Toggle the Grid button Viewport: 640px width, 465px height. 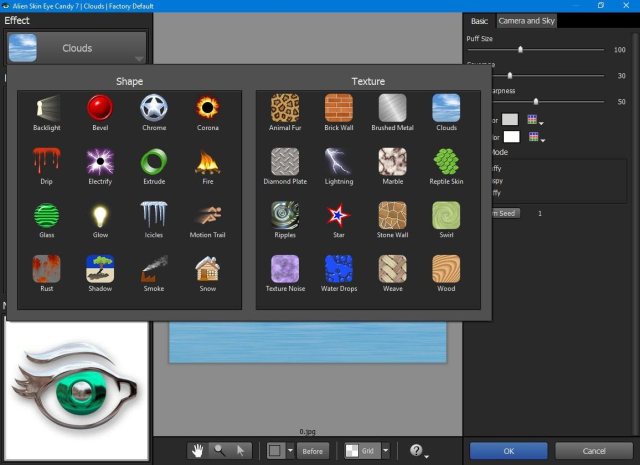point(363,451)
